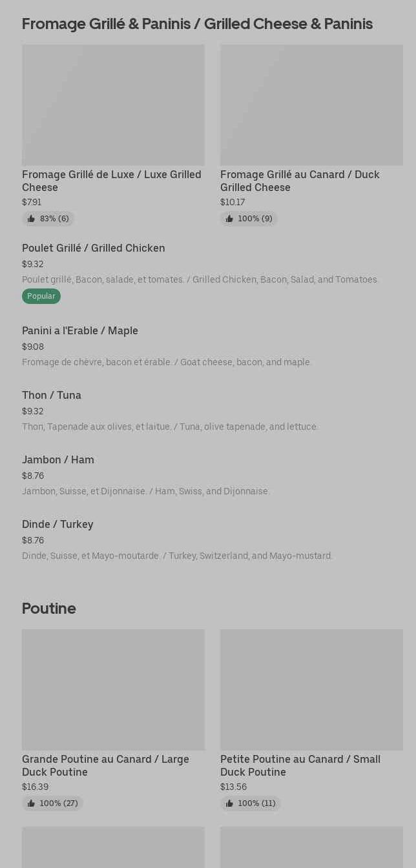The image size is (416, 868).
Task: Open Grande Poutine au Canard title
Action: tap(105, 765)
